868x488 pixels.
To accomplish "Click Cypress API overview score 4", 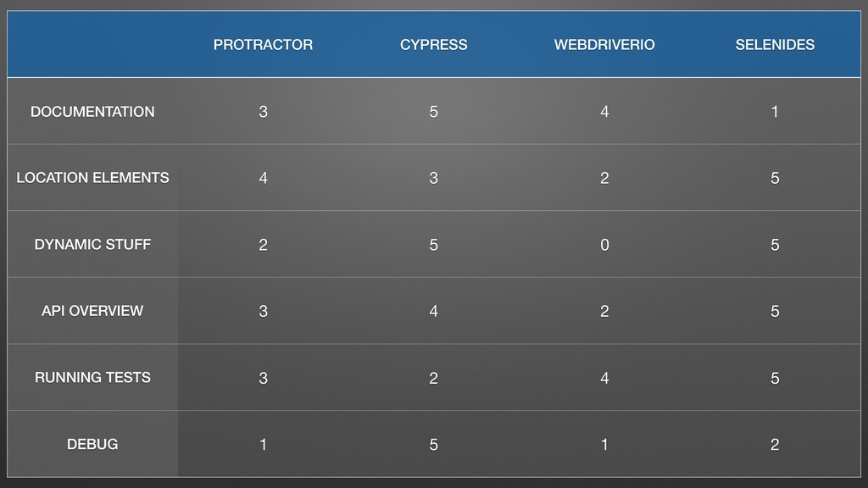I will [433, 311].
